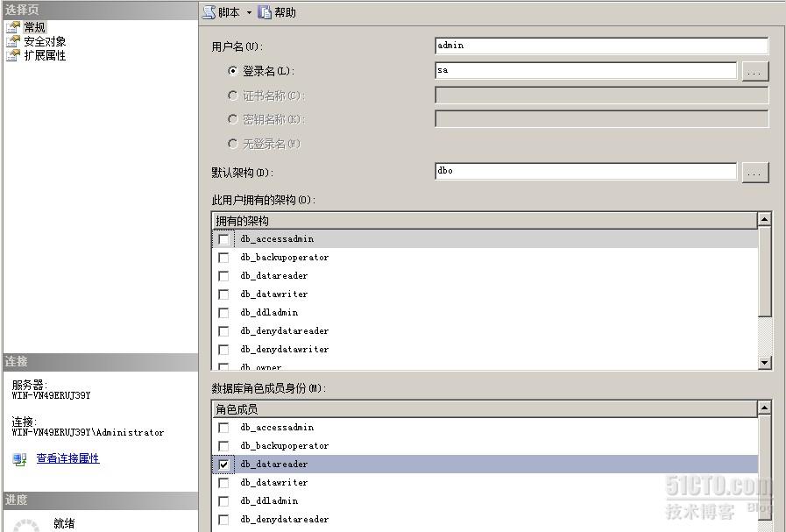Select the 常规 page
786x532 pixels.
(34, 27)
